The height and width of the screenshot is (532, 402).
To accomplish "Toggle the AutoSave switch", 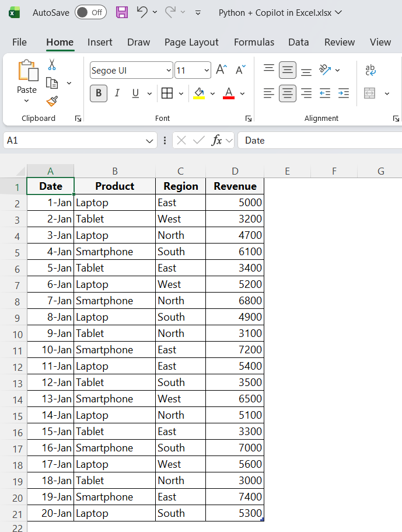I will click(90, 12).
